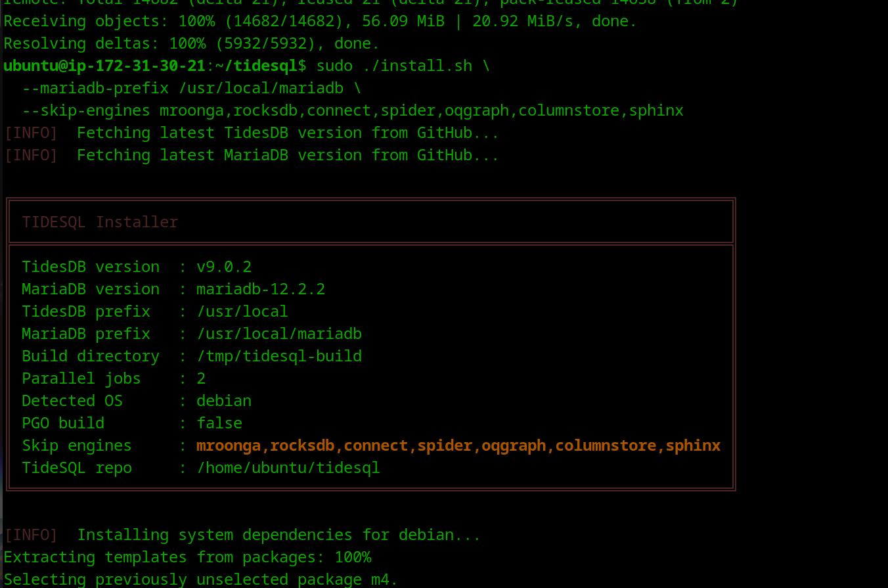Click the Detected OS value debian
Screen dimensions: 888x588
(224, 401)
